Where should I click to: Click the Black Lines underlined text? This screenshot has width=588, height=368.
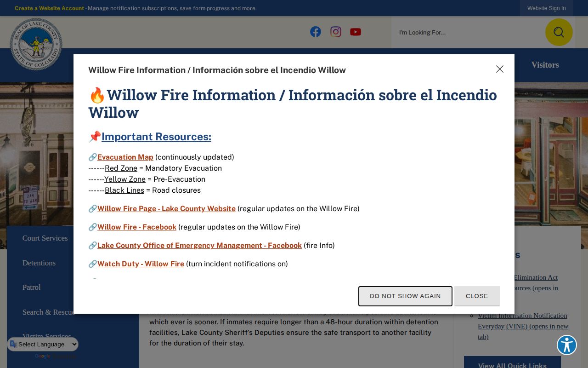pyautogui.click(x=124, y=190)
